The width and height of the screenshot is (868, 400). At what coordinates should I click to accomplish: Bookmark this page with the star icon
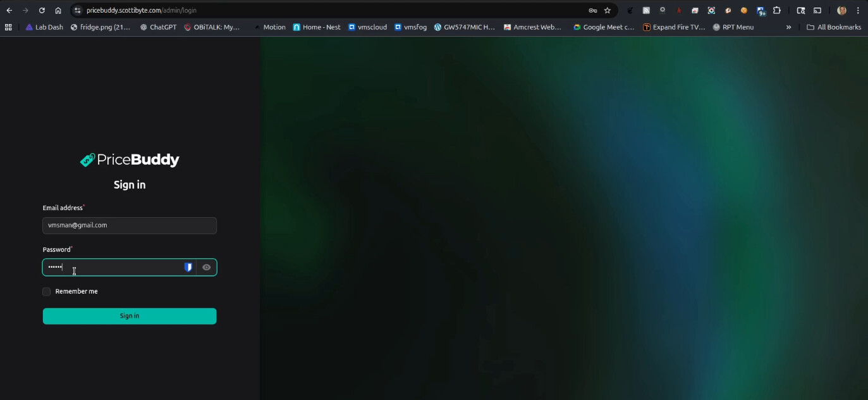[x=608, y=10]
